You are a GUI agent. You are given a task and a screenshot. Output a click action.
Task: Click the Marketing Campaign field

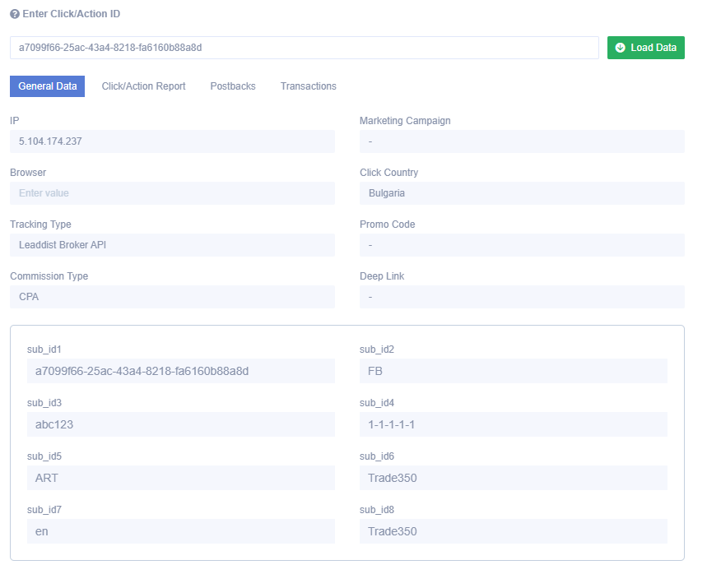[x=522, y=141]
